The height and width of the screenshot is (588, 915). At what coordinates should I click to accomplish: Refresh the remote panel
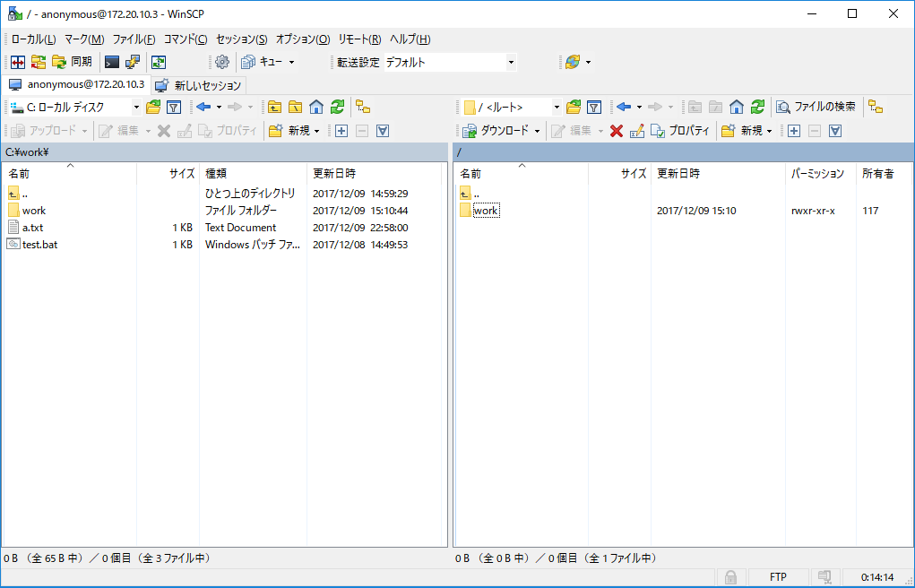click(757, 107)
